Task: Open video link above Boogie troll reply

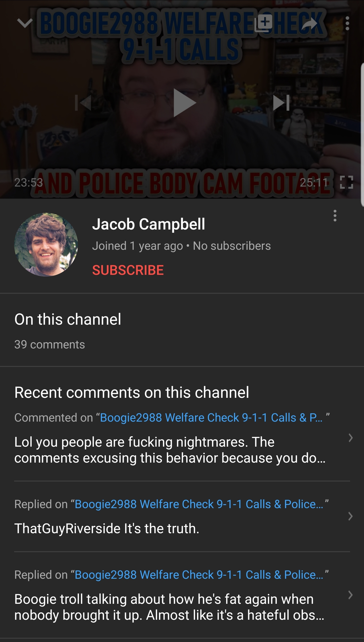Action: [199, 575]
